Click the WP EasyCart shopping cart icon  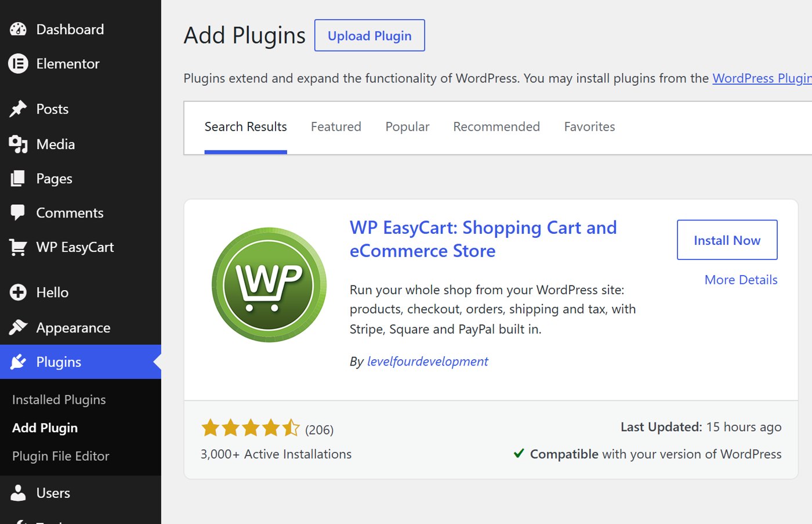tap(18, 247)
